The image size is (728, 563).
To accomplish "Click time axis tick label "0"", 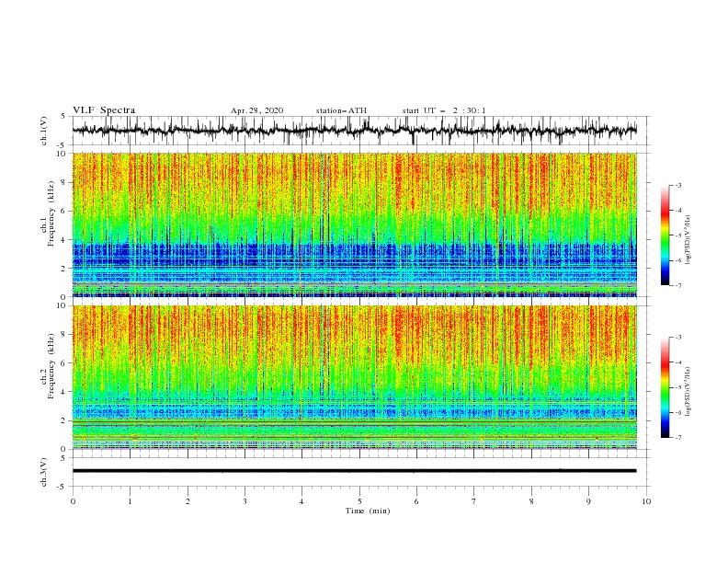I will (x=73, y=501).
